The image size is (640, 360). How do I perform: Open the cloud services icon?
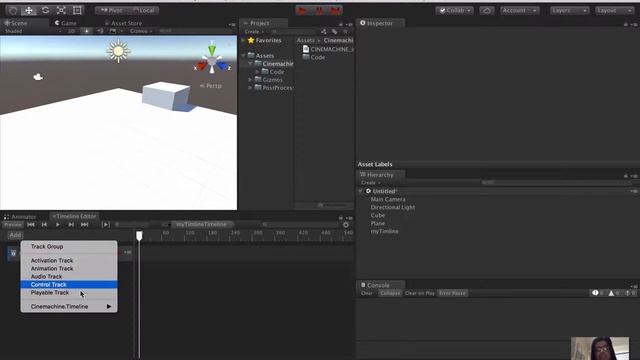point(487,11)
